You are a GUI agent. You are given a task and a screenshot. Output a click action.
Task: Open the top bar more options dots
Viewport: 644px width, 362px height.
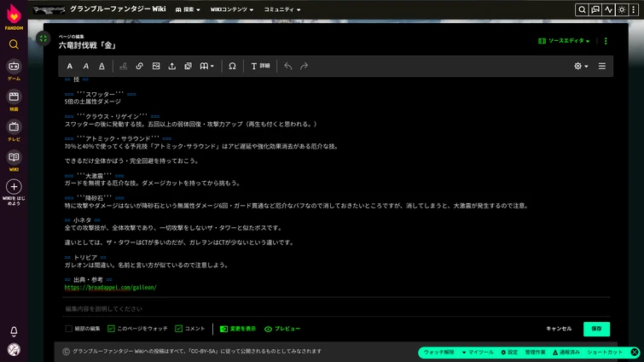tap(633, 10)
